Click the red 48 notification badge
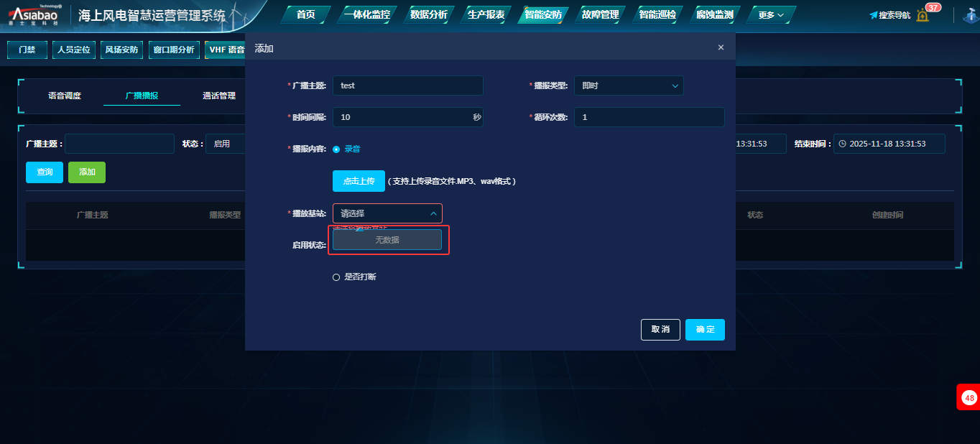The image size is (980, 444). [969, 397]
